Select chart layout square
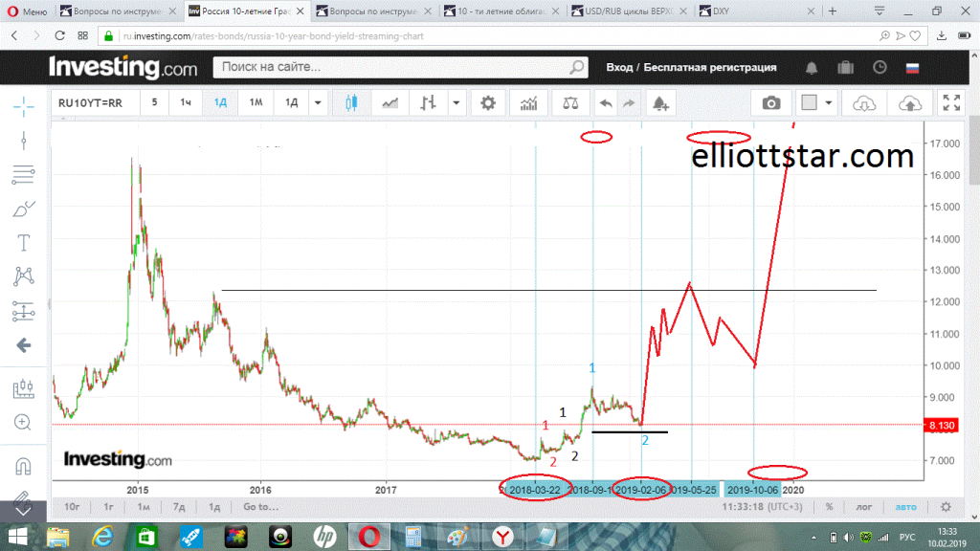 [810, 102]
